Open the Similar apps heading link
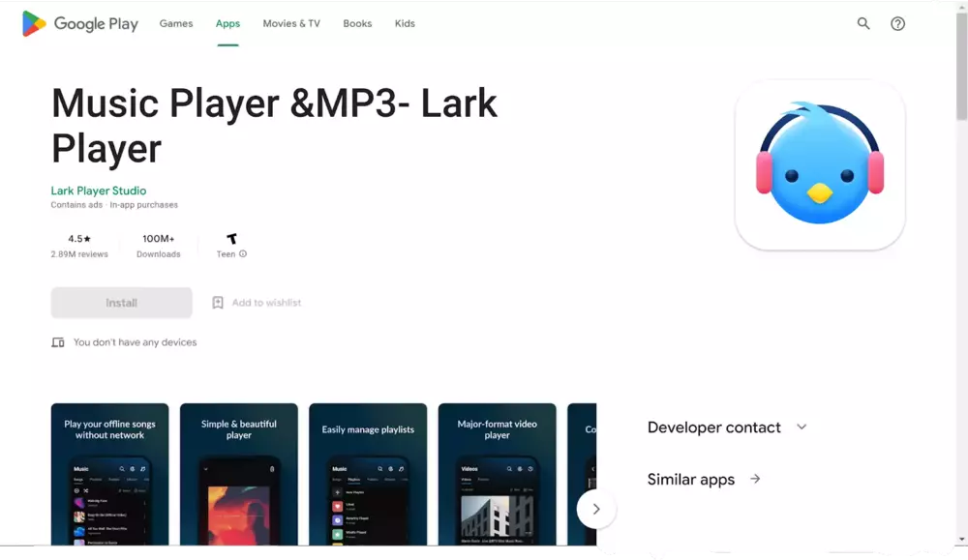The height and width of the screenshot is (560, 968). click(691, 479)
